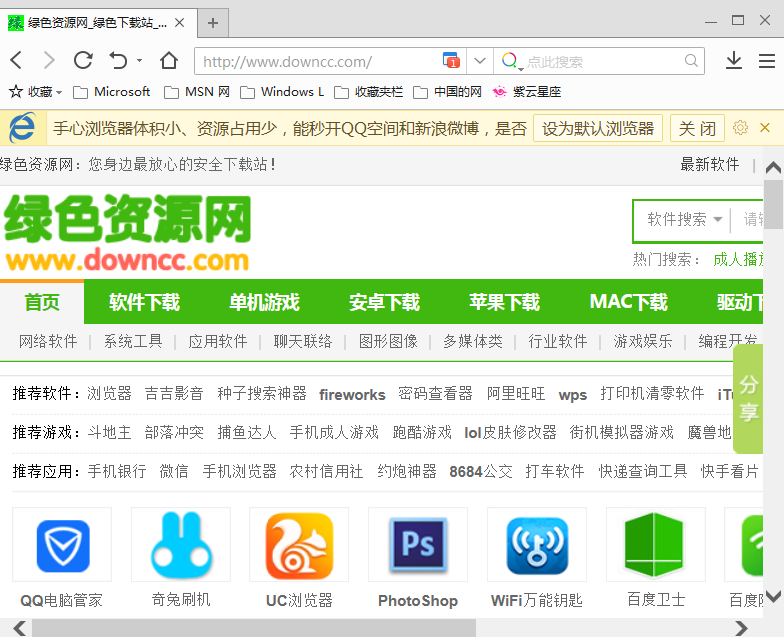
Task: Select the 首页 navigation tab
Action: (42, 302)
